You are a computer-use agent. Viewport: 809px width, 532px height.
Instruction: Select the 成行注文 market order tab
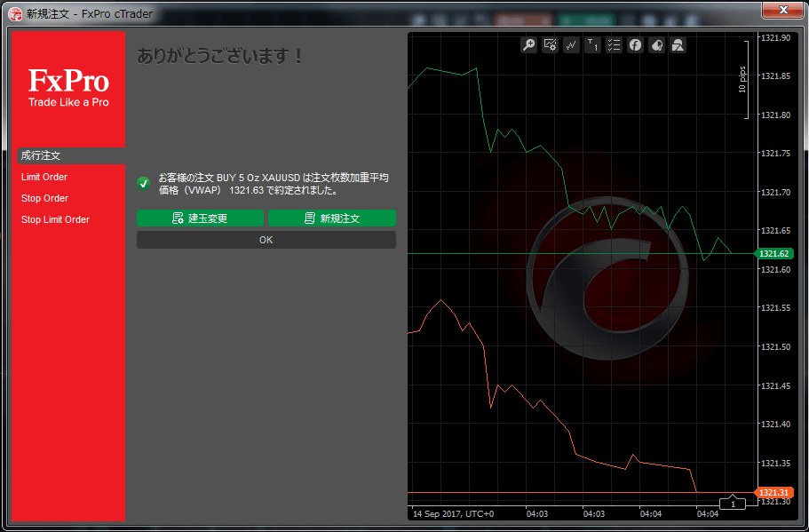(71, 155)
